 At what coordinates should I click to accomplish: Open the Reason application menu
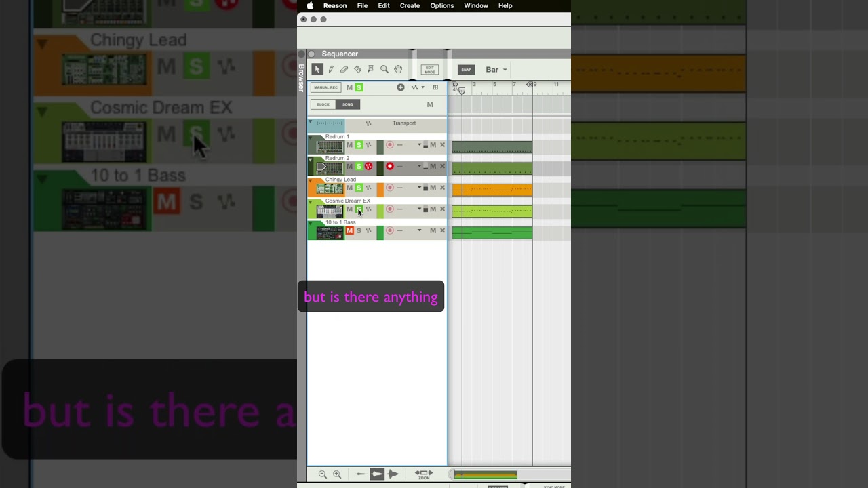tap(335, 5)
